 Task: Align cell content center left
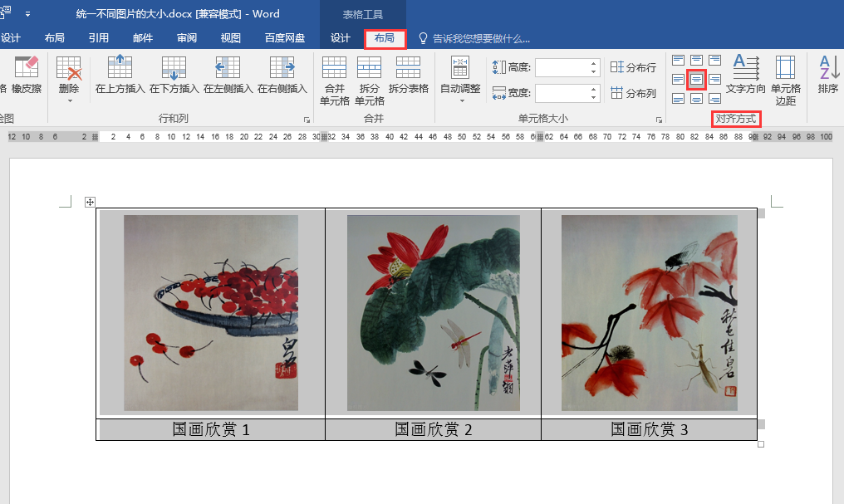coord(678,80)
